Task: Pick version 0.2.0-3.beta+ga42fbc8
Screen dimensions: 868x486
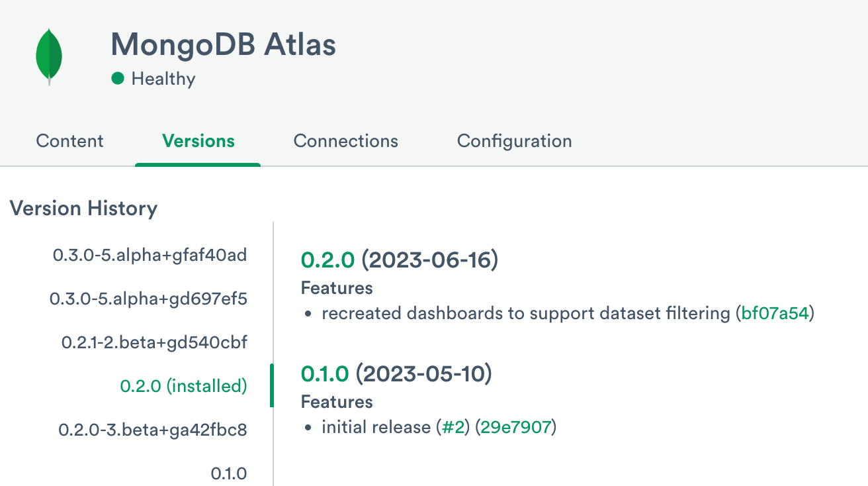Action: coord(153,430)
